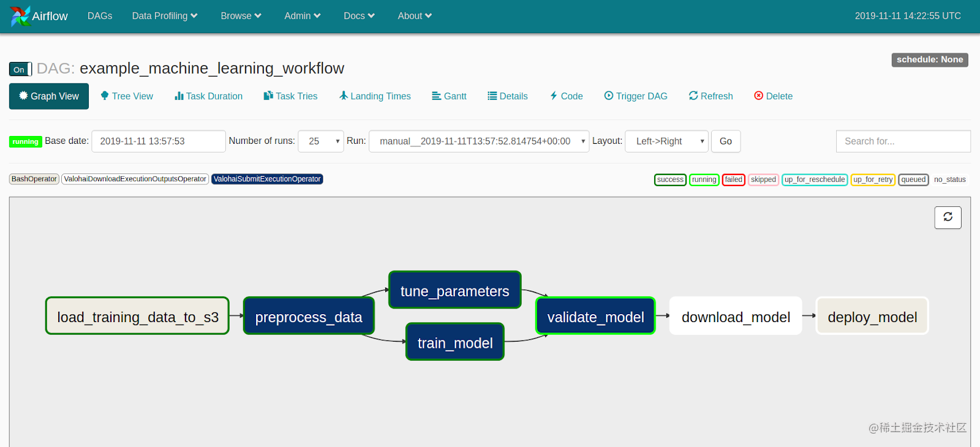The height and width of the screenshot is (447, 980).
Task: Open the Browse menu
Action: pyautogui.click(x=241, y=16)
